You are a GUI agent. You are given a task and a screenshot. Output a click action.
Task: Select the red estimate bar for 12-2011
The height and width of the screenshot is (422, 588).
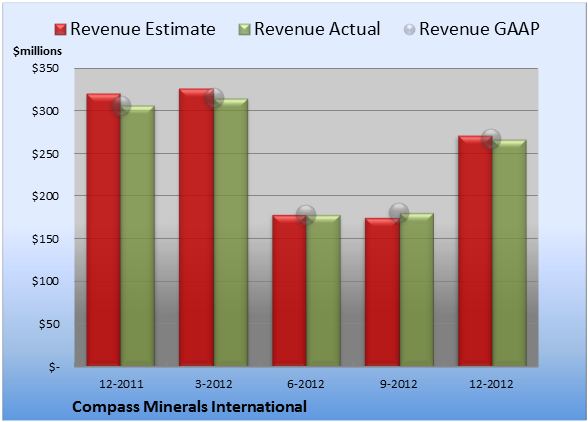104,230
